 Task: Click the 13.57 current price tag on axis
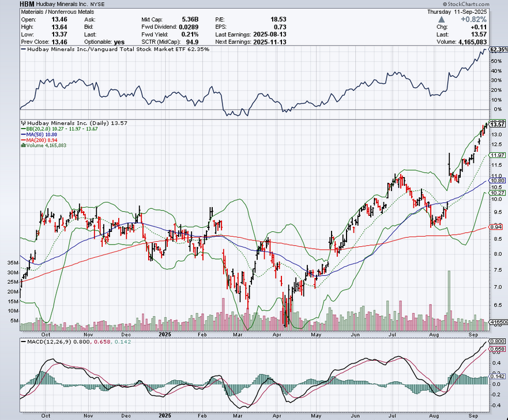point(497,125)
